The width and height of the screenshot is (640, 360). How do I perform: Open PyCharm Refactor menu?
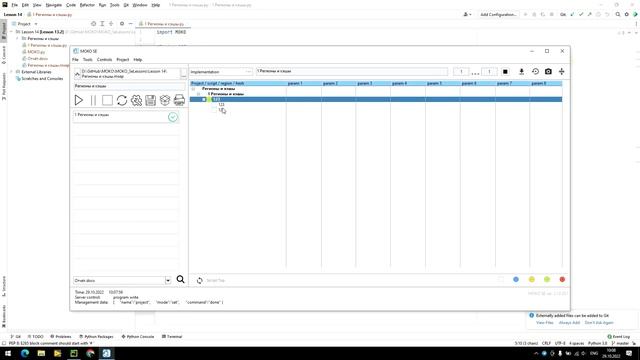[87, 5]
